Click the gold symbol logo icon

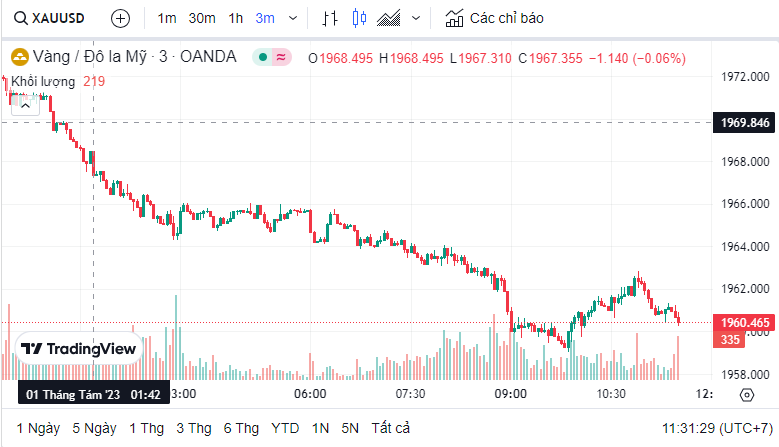pyautogui.click(x=19, y=57)
